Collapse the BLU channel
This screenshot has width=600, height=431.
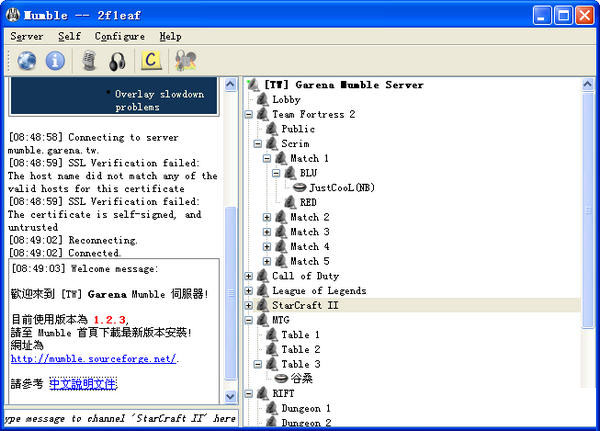[x=276, y=173]
